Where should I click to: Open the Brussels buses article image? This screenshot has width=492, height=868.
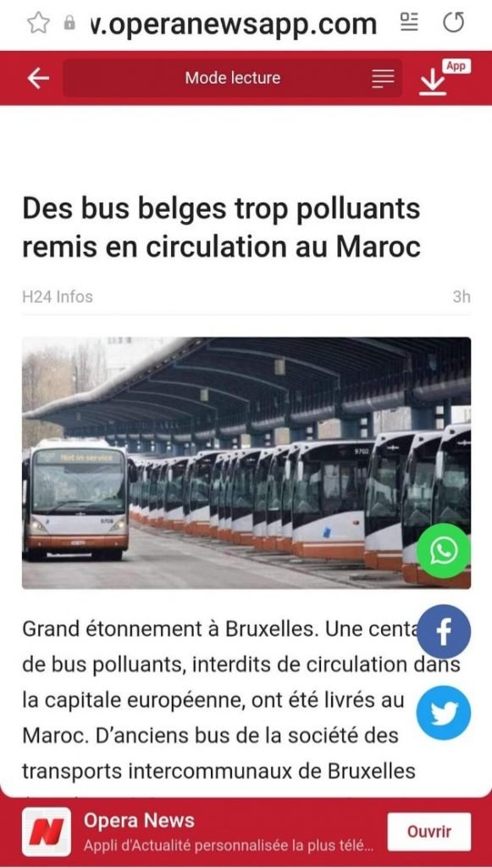coord(246,463)
